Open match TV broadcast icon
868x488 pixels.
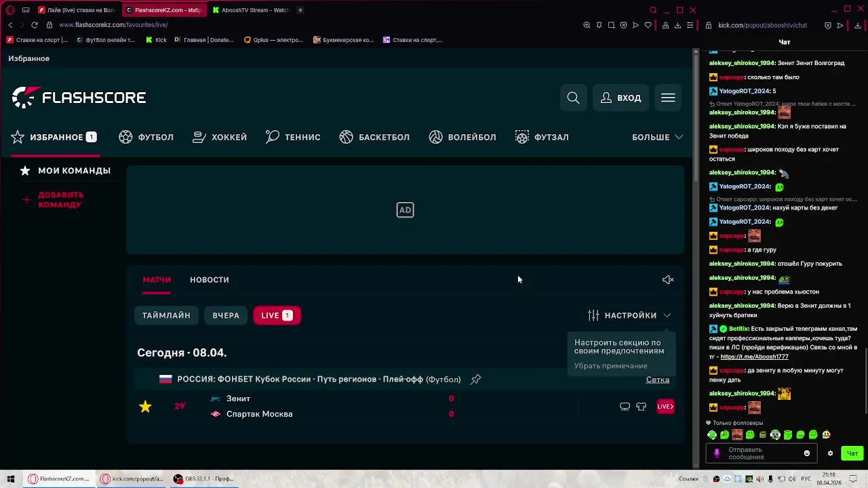click(x=625, y=407)
